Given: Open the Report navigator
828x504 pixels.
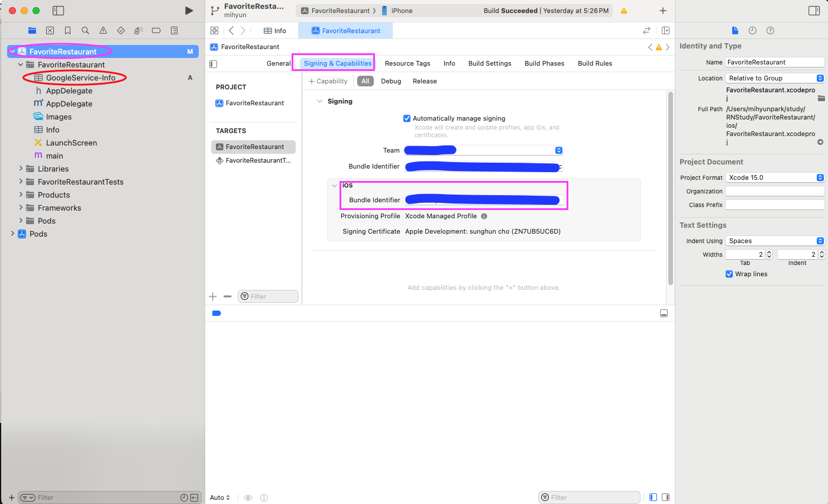Looking at the screenshot, I should tap(174, 30).
